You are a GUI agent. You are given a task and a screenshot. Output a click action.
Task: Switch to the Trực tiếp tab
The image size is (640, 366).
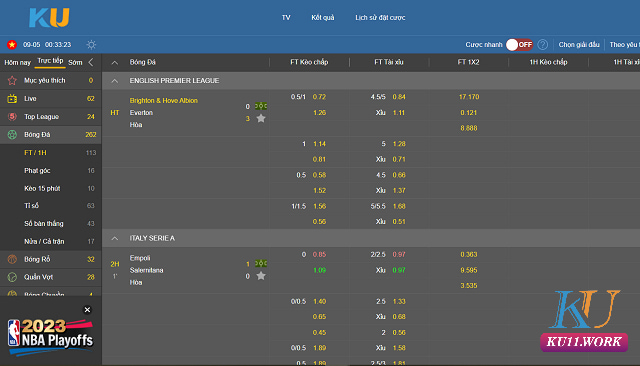(50, 61)
